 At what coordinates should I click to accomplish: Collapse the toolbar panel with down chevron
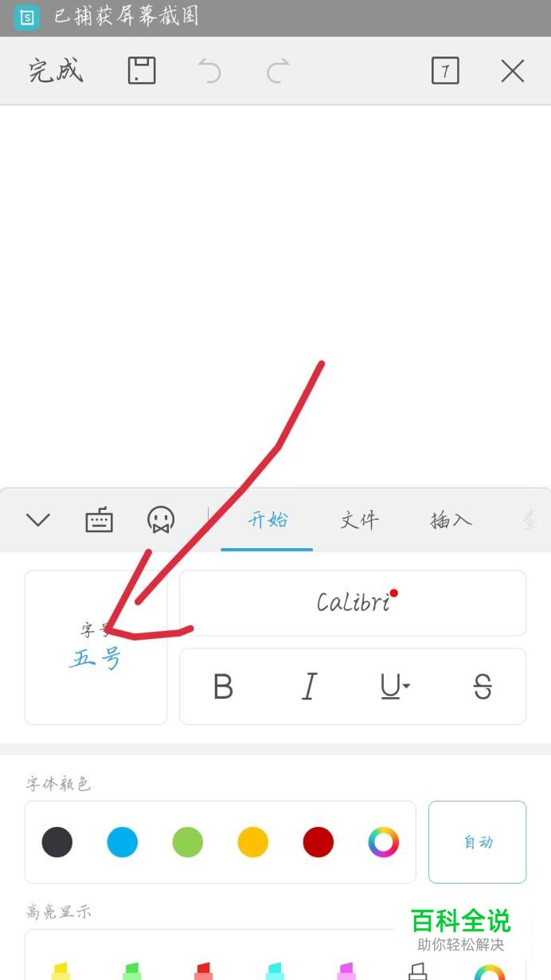pyautogui.click(x=38, y=520)
